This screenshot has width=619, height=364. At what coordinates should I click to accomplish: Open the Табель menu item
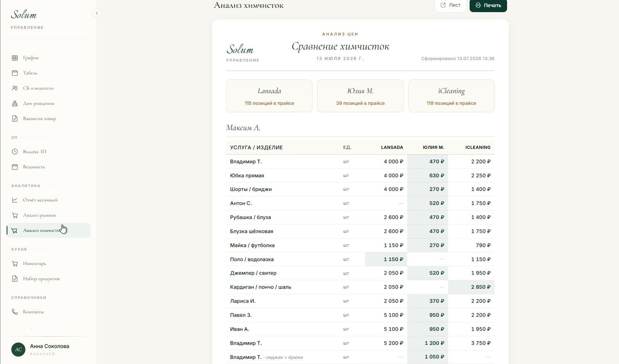[48, 73]
